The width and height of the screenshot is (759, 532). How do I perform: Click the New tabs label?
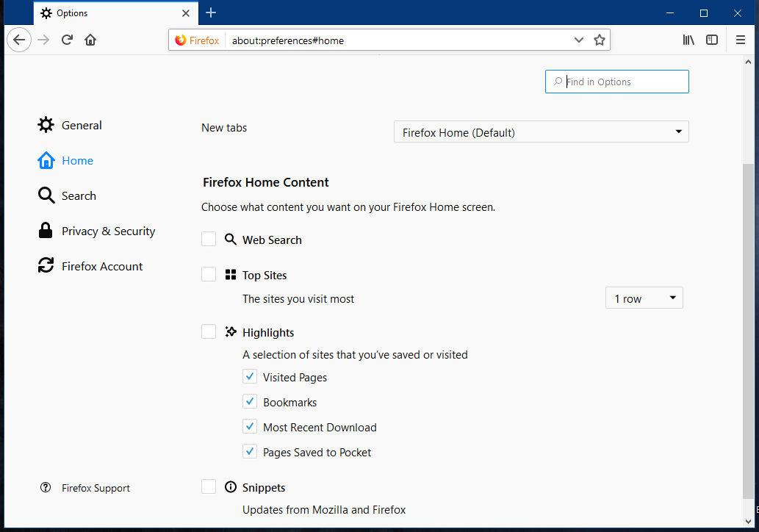coord(224,127)
